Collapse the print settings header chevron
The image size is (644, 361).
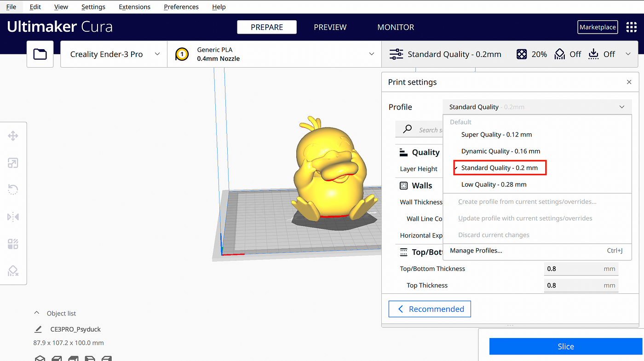pyautogui.click(x=628, y=54)
